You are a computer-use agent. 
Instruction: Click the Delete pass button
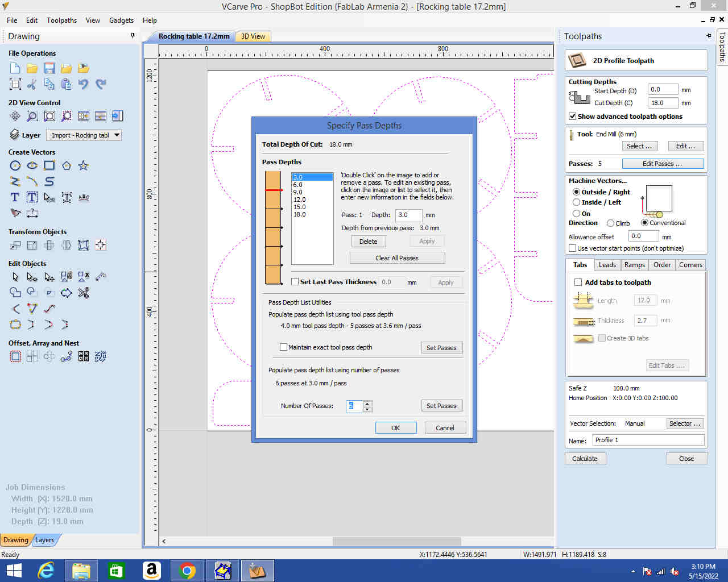(369, 242)
